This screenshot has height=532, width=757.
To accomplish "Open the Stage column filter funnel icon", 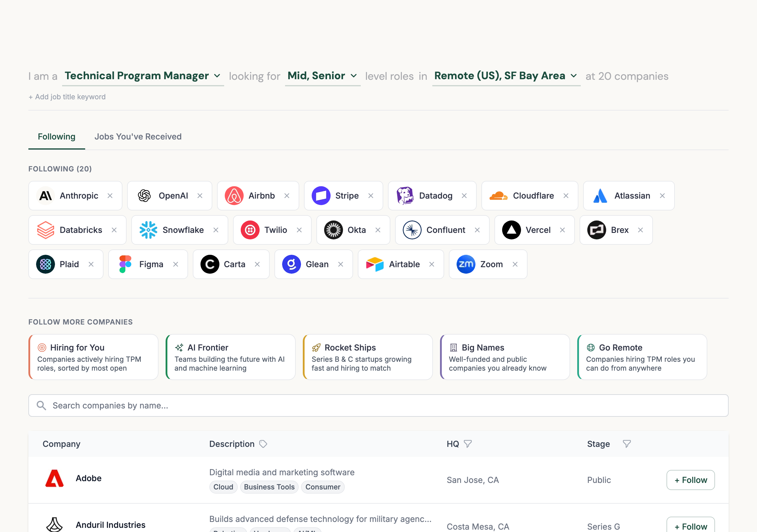I will click(x=627, y=444).
